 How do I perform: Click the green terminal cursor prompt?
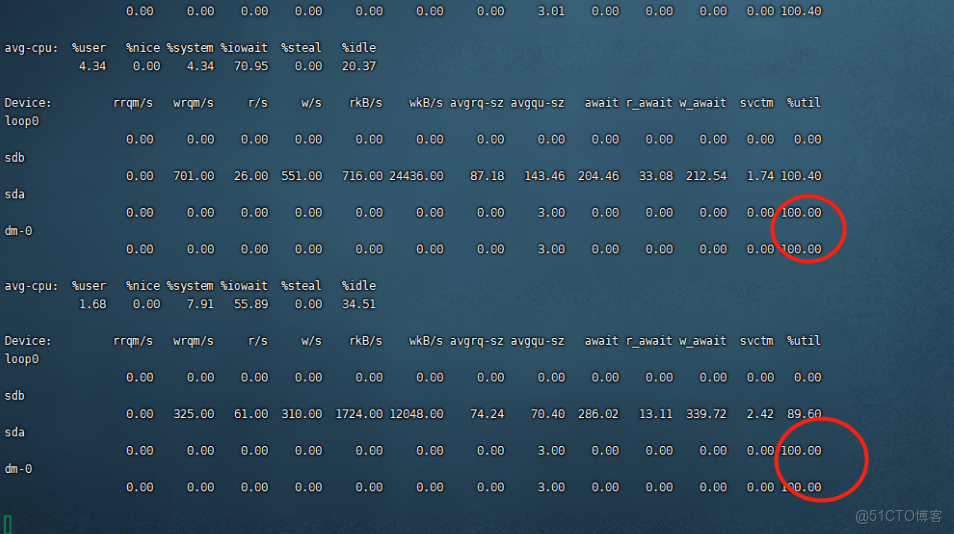tap(7, 524)
